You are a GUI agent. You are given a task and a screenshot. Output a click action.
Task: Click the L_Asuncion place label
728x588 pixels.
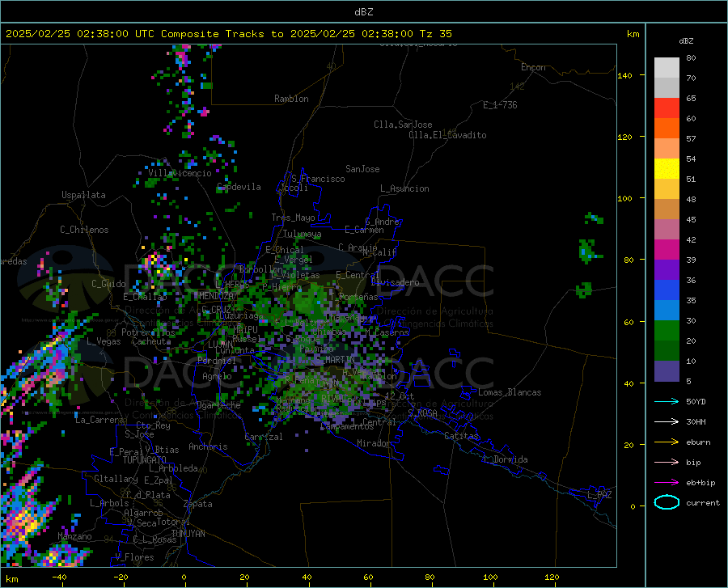(404, 188)
